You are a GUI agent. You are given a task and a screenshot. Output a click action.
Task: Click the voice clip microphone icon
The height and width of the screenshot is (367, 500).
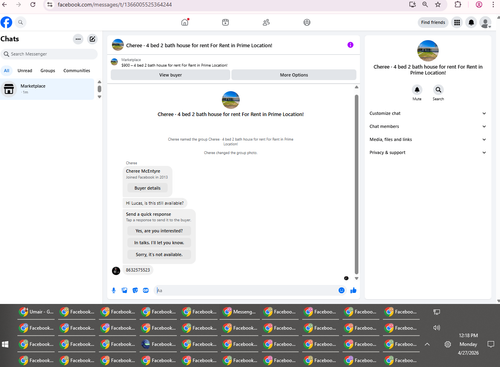pyautogui.click(x=114, y=290)
